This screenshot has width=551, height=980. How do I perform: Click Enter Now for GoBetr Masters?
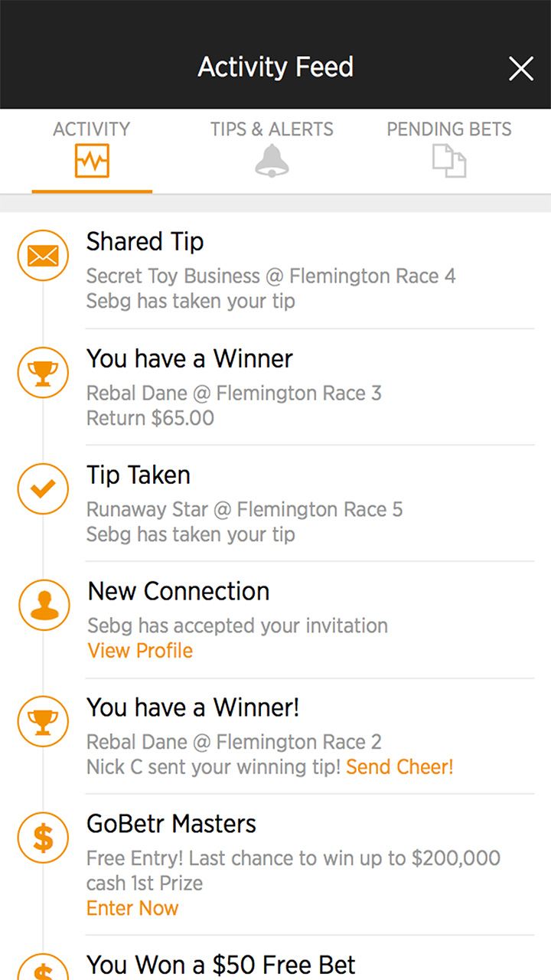pyautogui.click(x=132, y=908)
